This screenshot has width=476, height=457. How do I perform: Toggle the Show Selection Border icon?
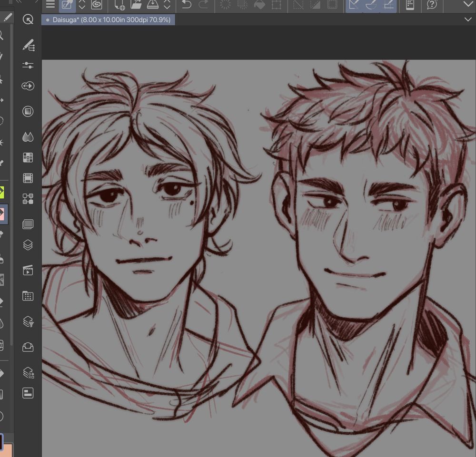332,5
